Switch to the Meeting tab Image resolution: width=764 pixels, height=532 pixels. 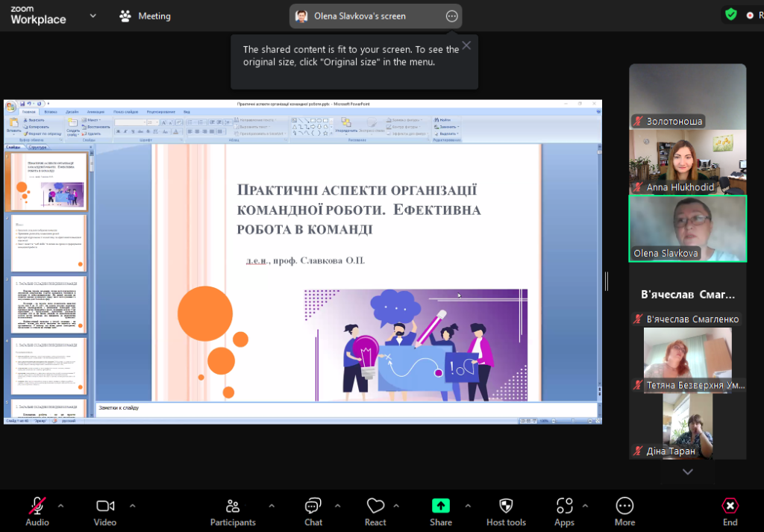pyautogui.click(x=145, y=16)
